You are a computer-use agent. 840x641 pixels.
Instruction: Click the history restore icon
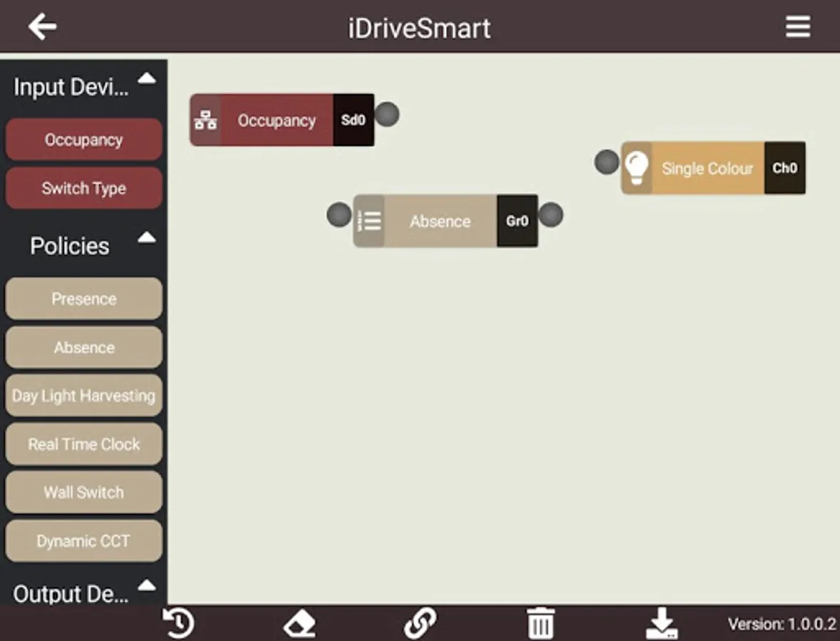click(178, 622)
